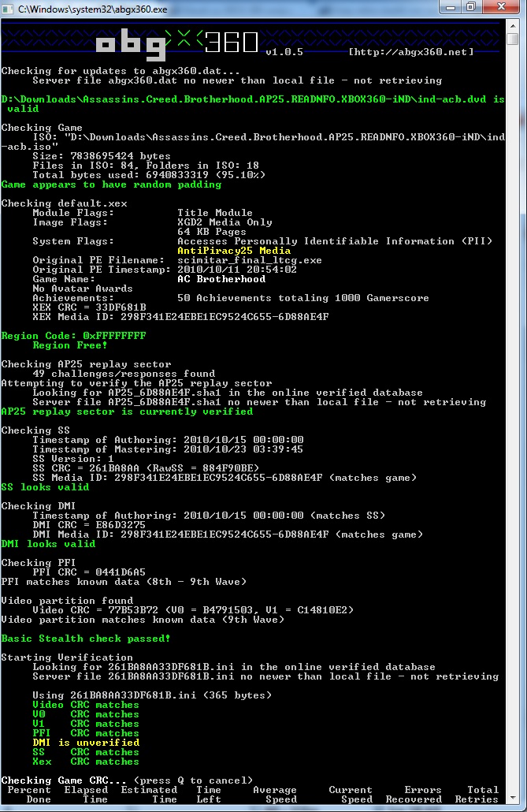Screen dimensions: 527x812
Task: Click the 'AntiPiracy25 Media' yellow text
Action: point(234,251)
